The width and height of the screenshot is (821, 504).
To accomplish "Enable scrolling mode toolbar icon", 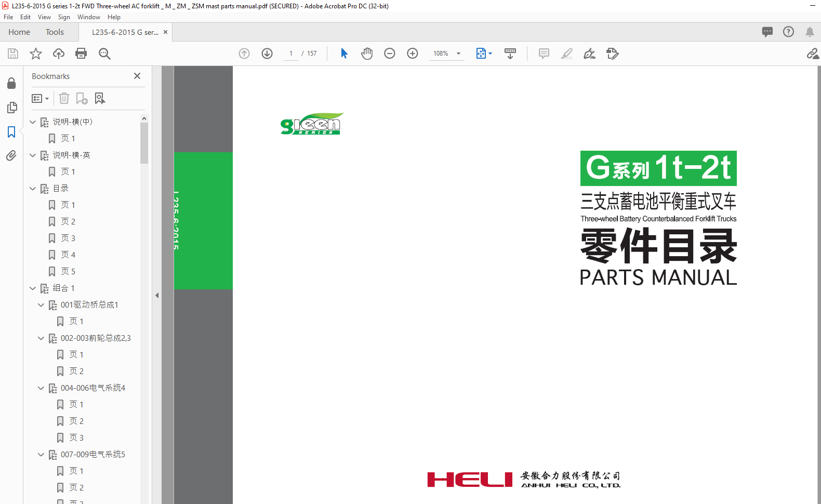I will (x=510, y=54).
